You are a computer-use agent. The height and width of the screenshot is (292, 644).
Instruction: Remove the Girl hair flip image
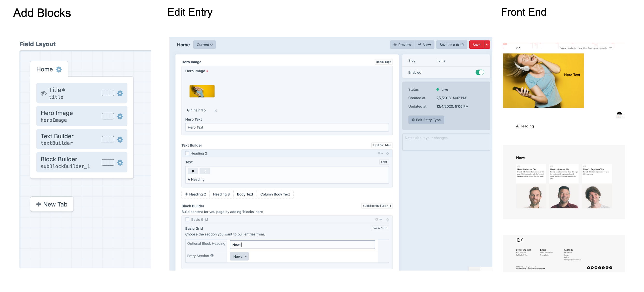tap(215, 110)
